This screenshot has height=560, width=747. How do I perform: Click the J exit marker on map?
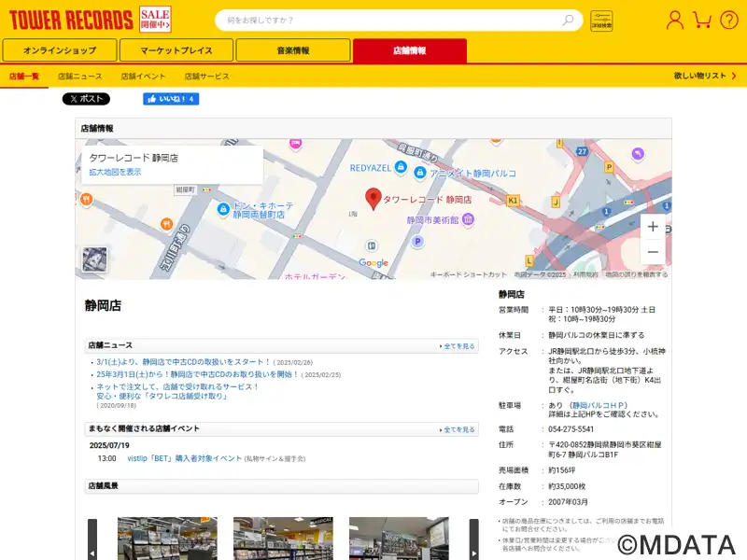(556, 202)
